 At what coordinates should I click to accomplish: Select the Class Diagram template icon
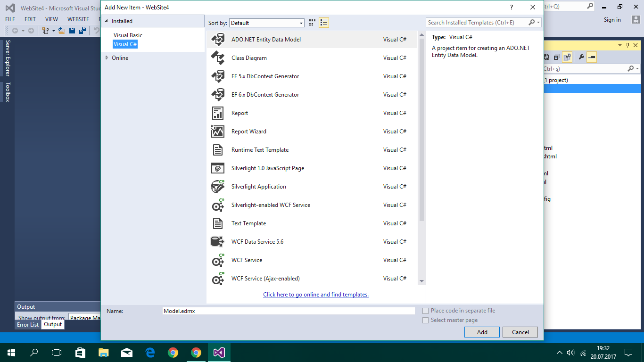pyautogui.click(x=217, y=58)
